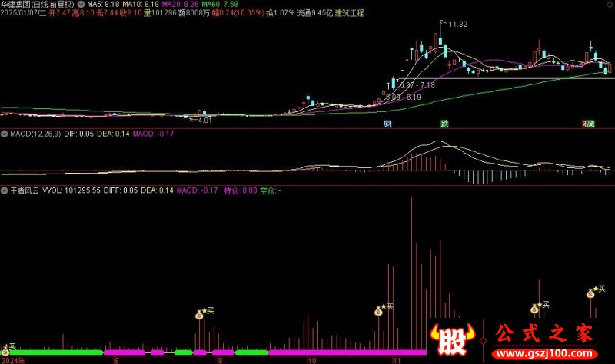Click the 华建集团(日线 前复权) title text
The width and height of the screenshot is (615, 364).
click(x=38, y=5)
